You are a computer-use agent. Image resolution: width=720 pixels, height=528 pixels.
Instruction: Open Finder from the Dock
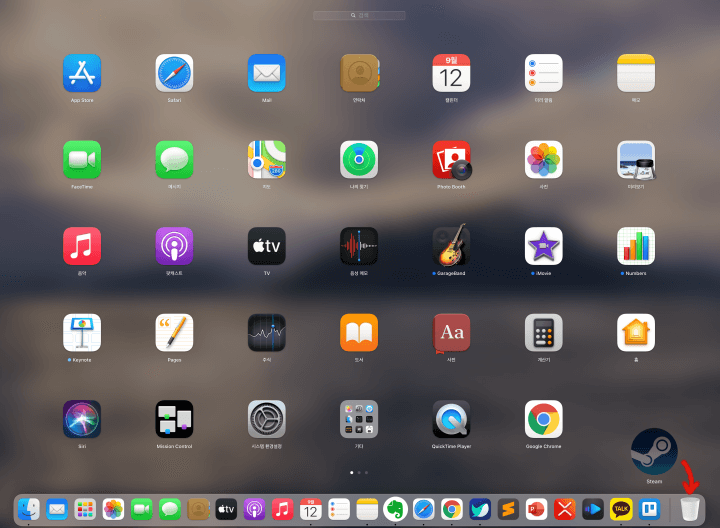pyautogui.click(x=28, y=509)
